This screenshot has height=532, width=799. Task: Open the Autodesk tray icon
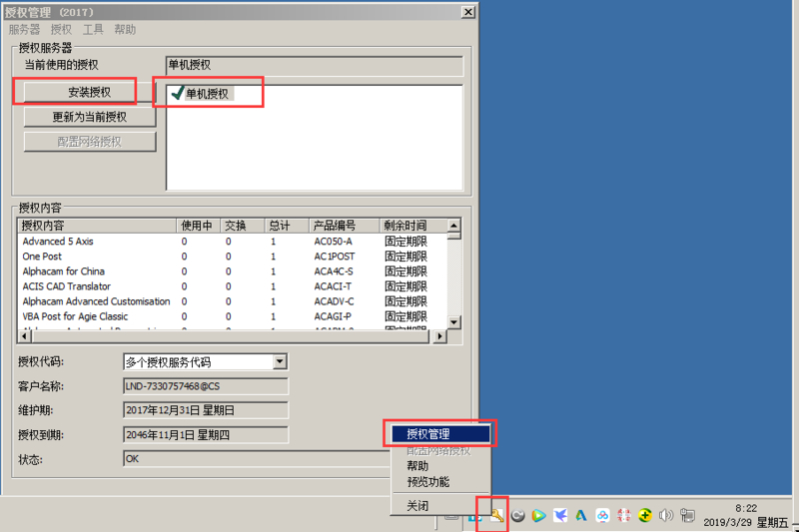581,515
